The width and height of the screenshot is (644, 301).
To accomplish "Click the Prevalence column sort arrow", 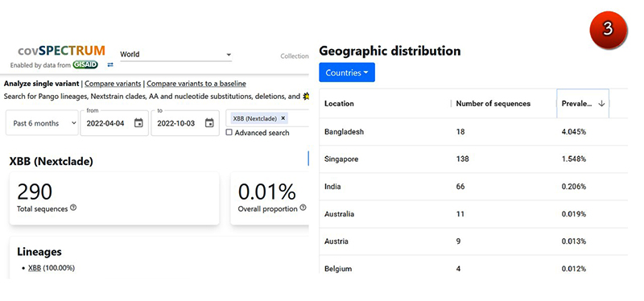I will point(601,104).
